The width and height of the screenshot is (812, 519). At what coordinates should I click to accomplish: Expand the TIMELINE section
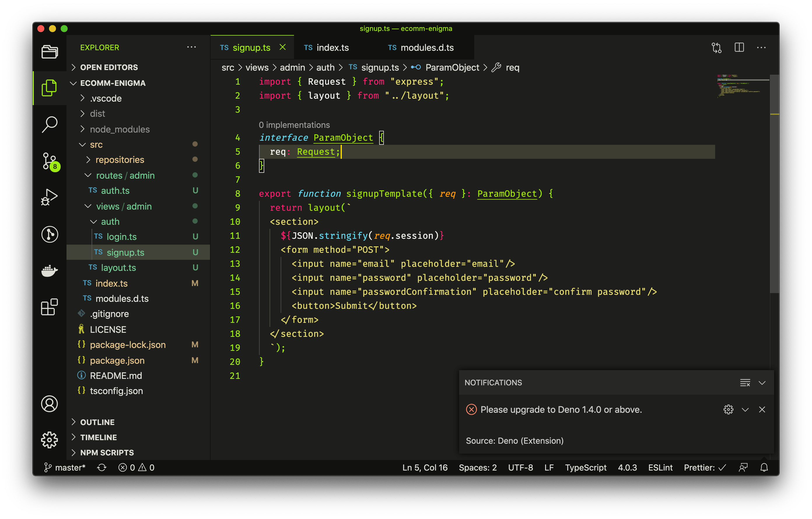tap(138, 437)
